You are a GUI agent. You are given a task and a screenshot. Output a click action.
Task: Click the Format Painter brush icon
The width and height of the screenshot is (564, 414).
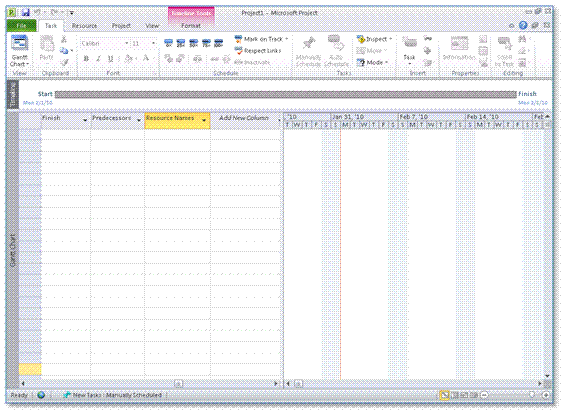point(64,62)
